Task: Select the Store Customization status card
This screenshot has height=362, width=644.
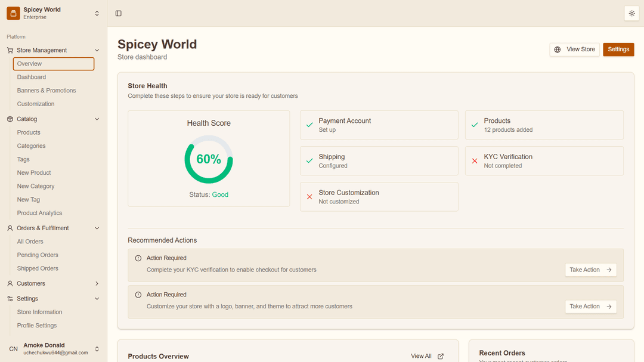Action: point(379,197)
